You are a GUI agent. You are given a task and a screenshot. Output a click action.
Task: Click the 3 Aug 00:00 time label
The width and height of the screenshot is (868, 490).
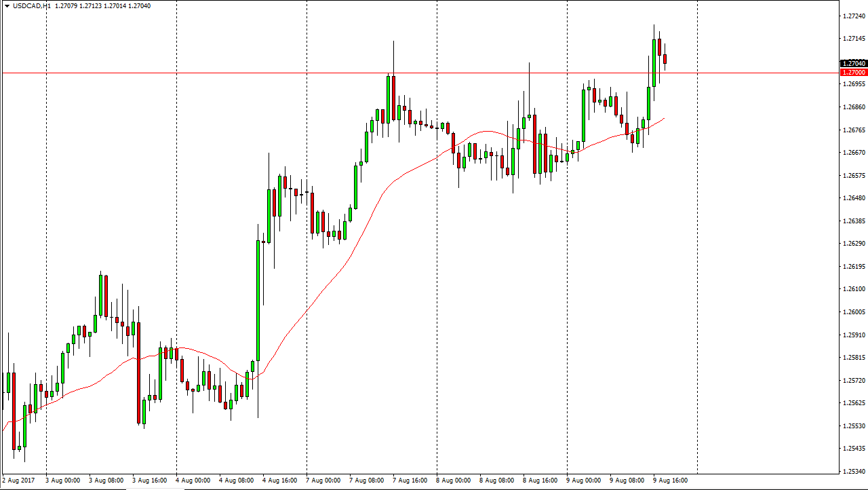pyautogui.click(x=63, y=480)
